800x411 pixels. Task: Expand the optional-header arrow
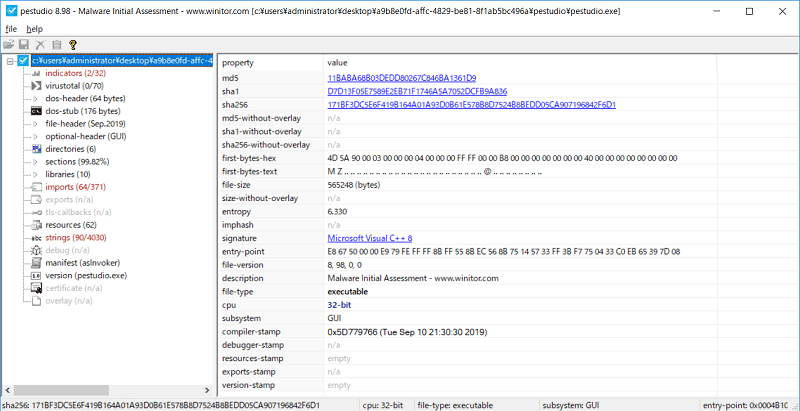coord(36,137)
